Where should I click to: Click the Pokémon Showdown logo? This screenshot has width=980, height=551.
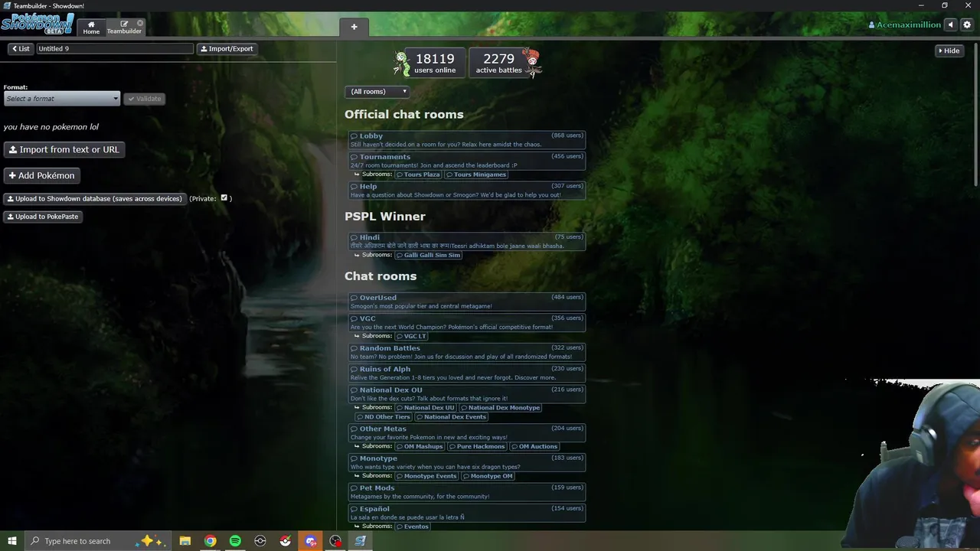(38, 24)
